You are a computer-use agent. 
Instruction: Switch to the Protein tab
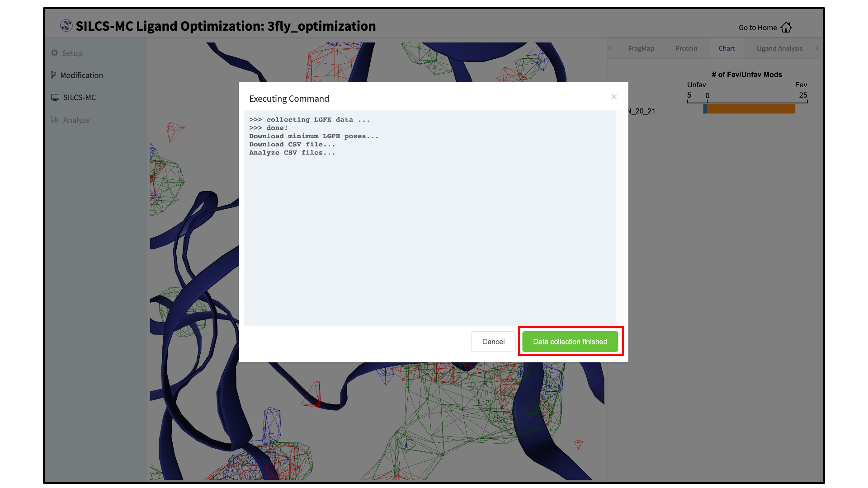(x=686, y=48)
